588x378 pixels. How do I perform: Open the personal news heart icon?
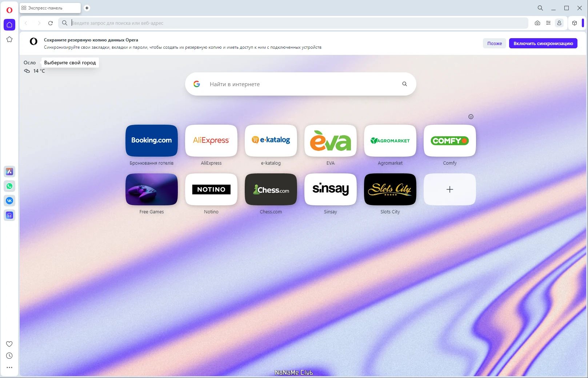(x=9, y=344)
